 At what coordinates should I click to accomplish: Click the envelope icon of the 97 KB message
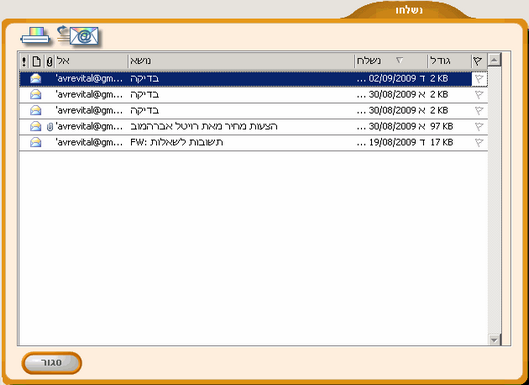click(x=36, y=127)
